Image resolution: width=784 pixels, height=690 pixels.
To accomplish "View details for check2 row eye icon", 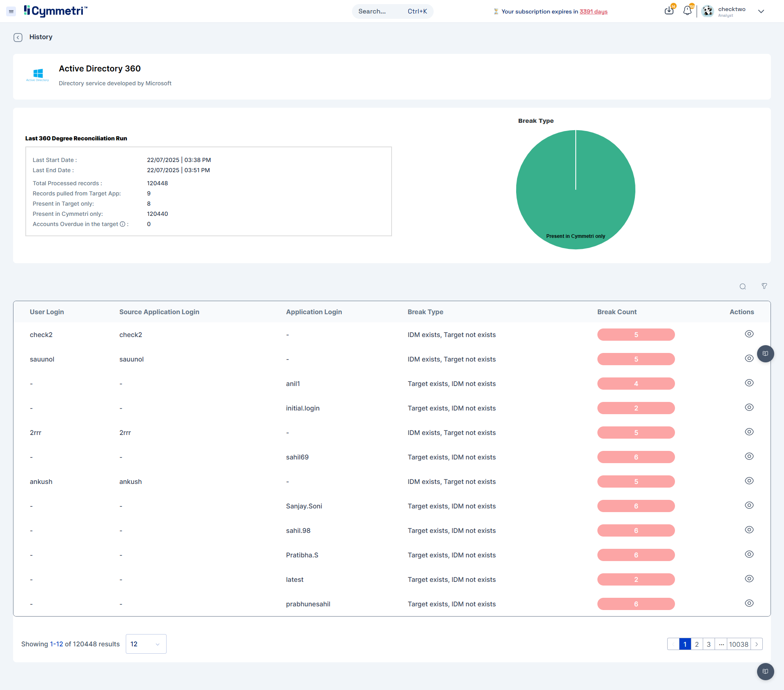I will [749, 334].
